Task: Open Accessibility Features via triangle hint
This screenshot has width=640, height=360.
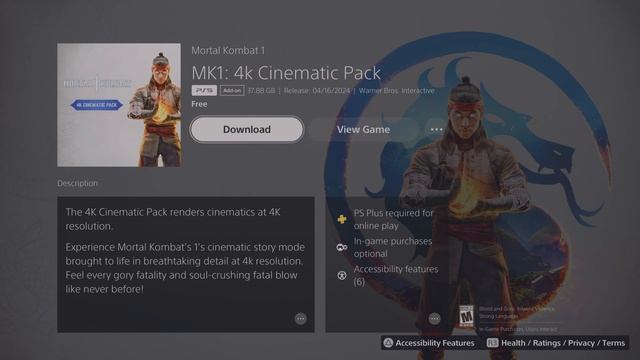Action: [429, 343]
